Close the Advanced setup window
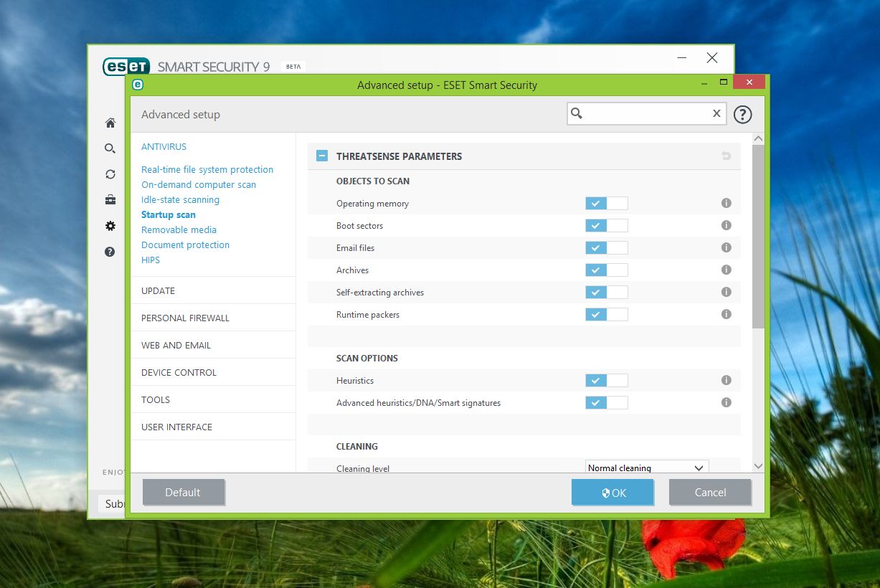 point(749,82)
